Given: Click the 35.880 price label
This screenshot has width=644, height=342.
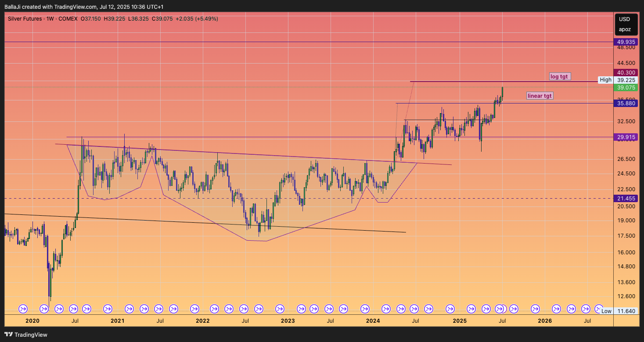Looking at the screenshot, I should 626,103.
